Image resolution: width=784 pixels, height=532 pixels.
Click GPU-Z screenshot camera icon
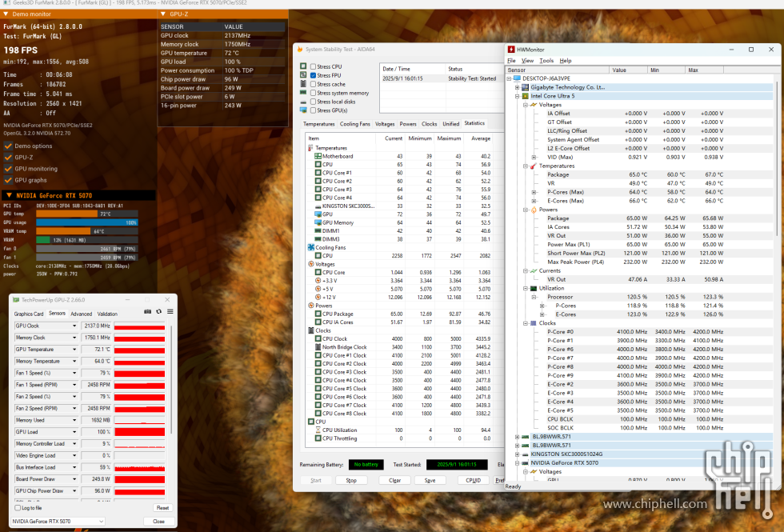coord(147,311)
